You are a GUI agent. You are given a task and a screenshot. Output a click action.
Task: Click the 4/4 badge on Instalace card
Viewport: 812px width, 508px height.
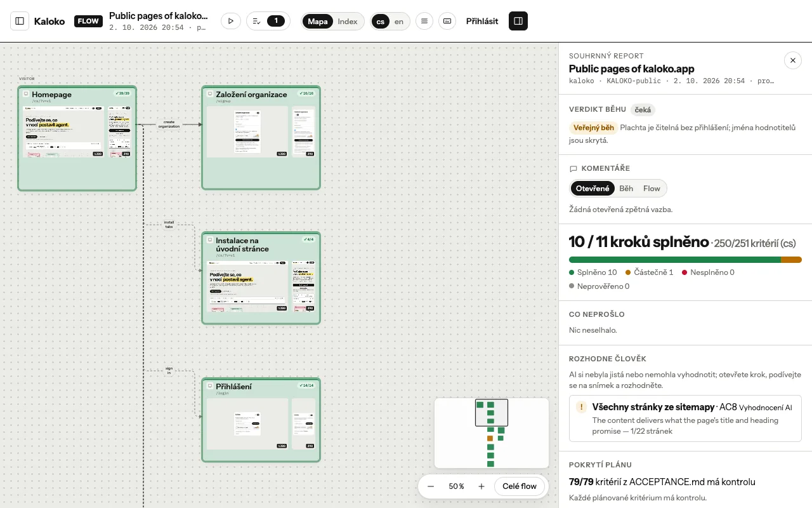click(308, 239)
